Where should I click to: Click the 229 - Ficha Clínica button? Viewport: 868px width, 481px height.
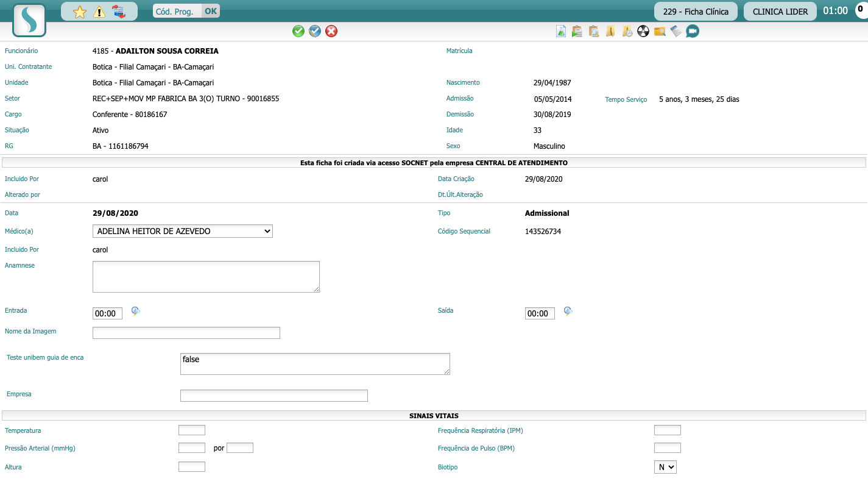click(x=696, y=12)
